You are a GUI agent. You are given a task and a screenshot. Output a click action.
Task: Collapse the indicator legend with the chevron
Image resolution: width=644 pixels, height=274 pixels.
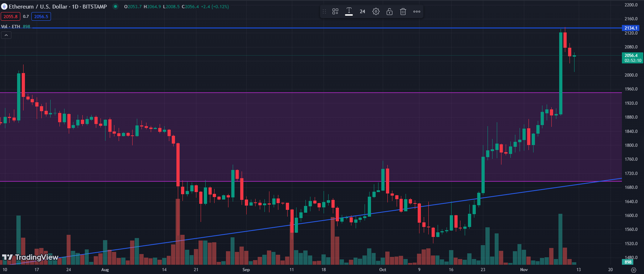pos(6,35)
